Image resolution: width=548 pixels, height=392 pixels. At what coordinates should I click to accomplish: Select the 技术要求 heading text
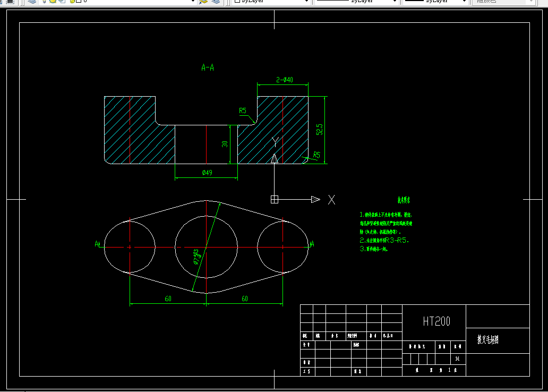tap(404, 200)
